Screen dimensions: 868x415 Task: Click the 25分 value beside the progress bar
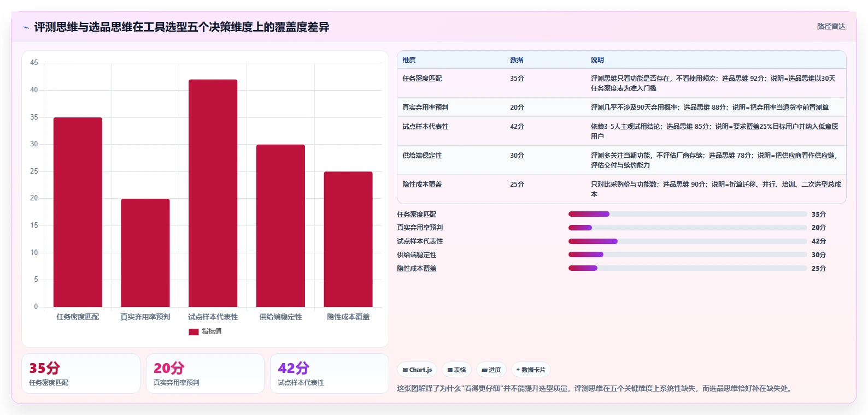[x=819, y=269]
